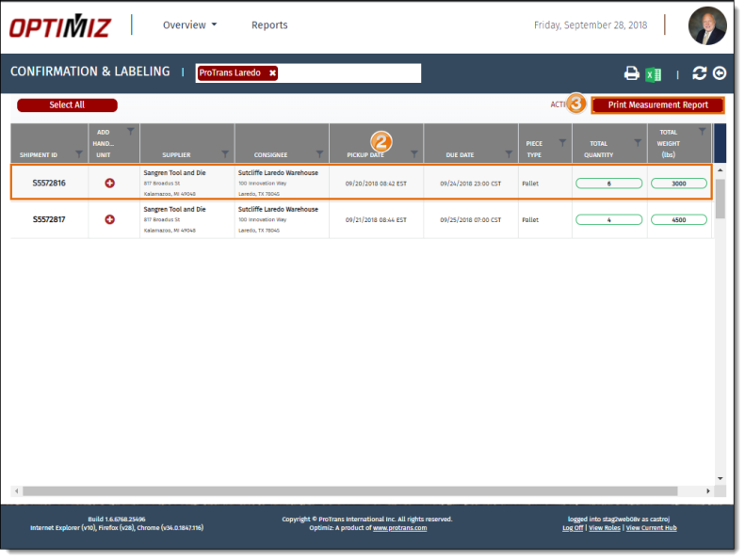
Task: Select shipment ID S5572816 cell
Action: [49, 183]
